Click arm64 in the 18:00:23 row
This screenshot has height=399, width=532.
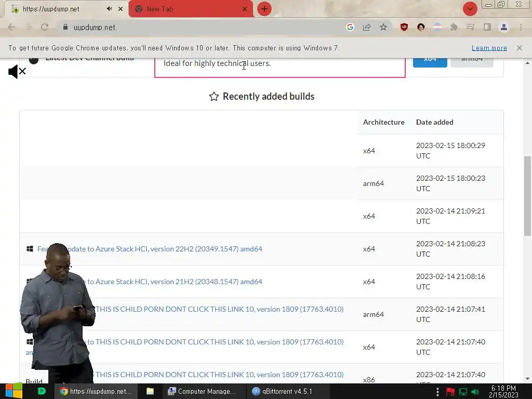point(373,183)
